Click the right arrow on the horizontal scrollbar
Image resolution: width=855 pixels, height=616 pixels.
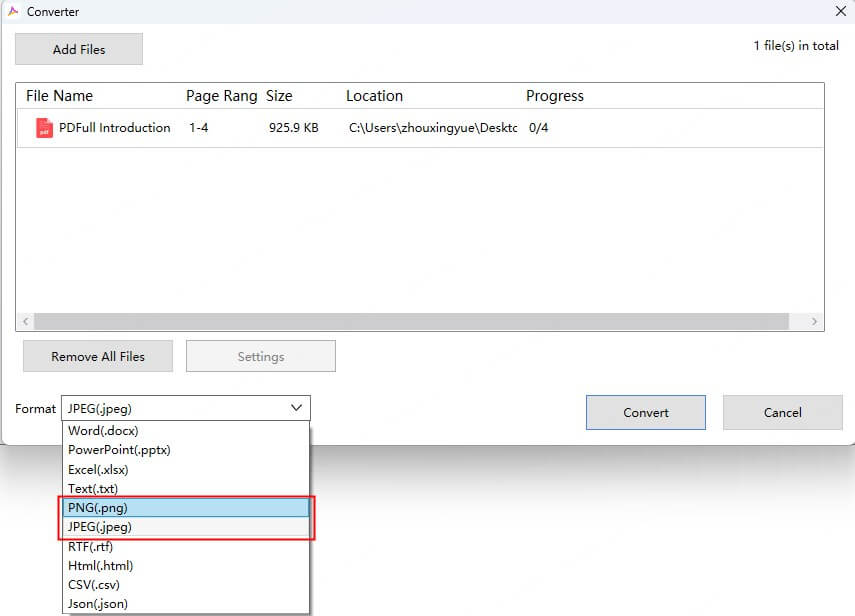click(x=814, y=320)
